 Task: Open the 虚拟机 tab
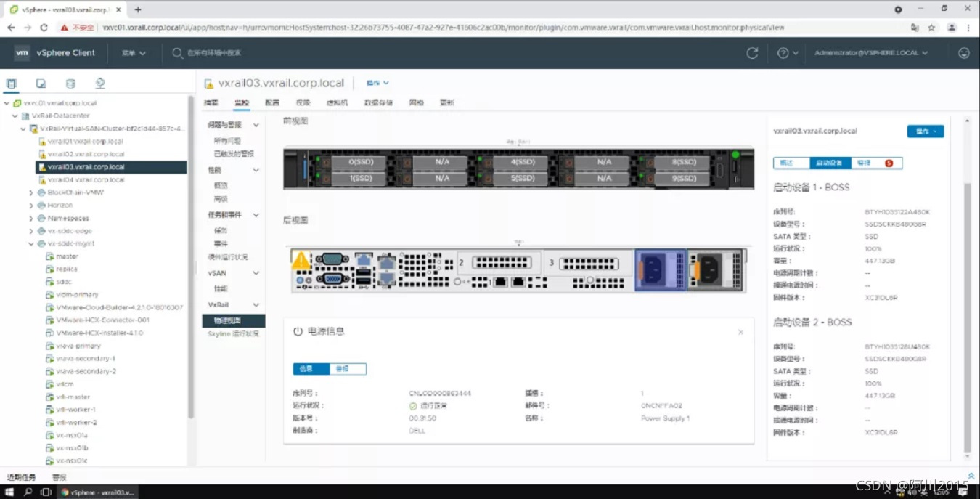(x=337, y=102)
